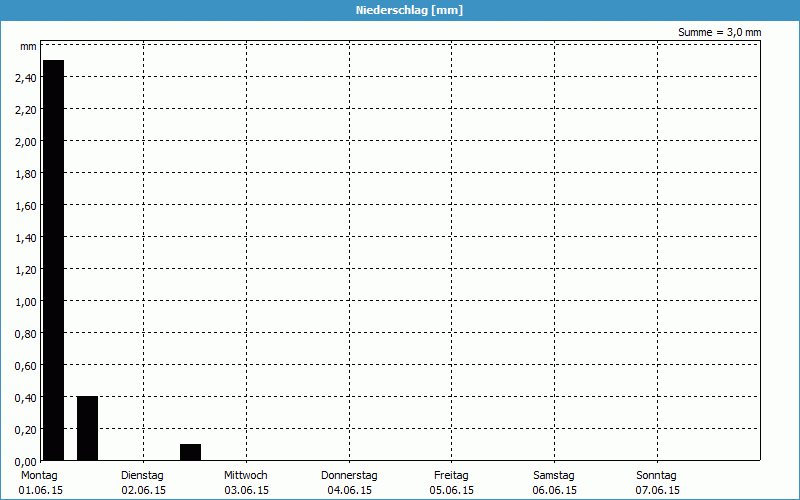
Task: Click the date 01.06.15
Action: pos(41,490)
